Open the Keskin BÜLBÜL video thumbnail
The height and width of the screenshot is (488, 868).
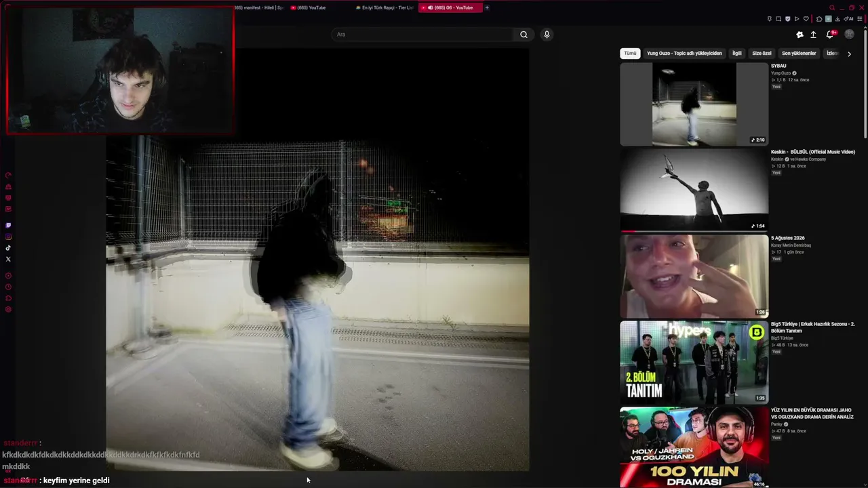(694, 190)
